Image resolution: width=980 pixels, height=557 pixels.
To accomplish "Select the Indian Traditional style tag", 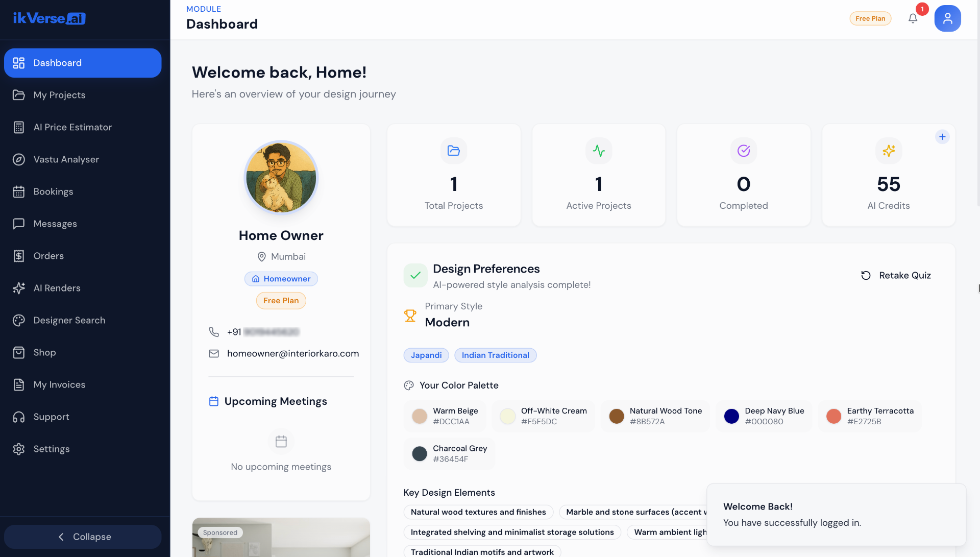I will (495, 355).
